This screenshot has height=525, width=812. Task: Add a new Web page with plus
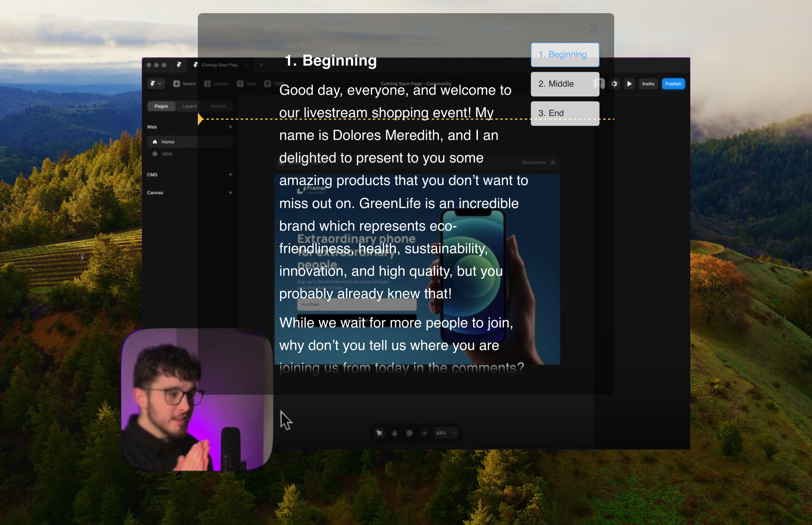tap(230, 127)
